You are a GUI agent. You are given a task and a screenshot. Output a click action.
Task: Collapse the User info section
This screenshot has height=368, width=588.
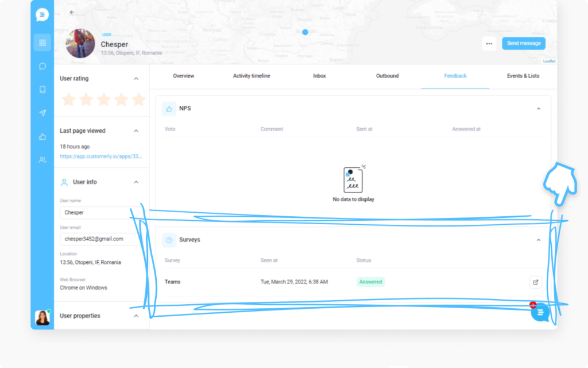136,182
